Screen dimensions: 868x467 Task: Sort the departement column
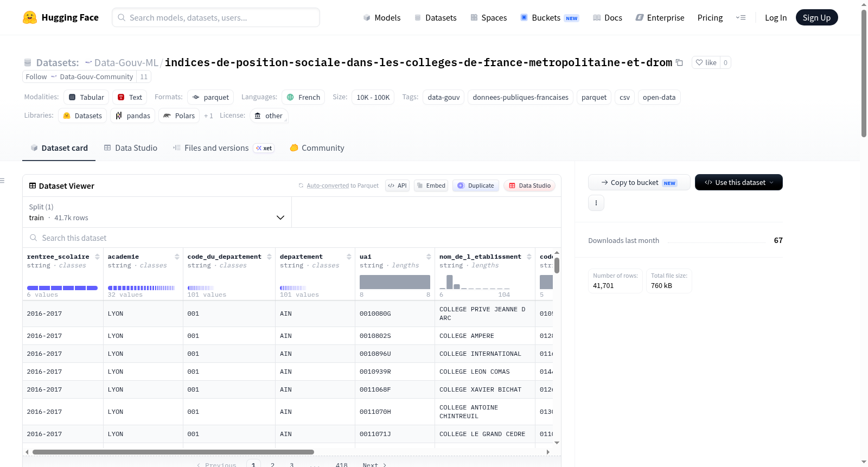point(349,257)
